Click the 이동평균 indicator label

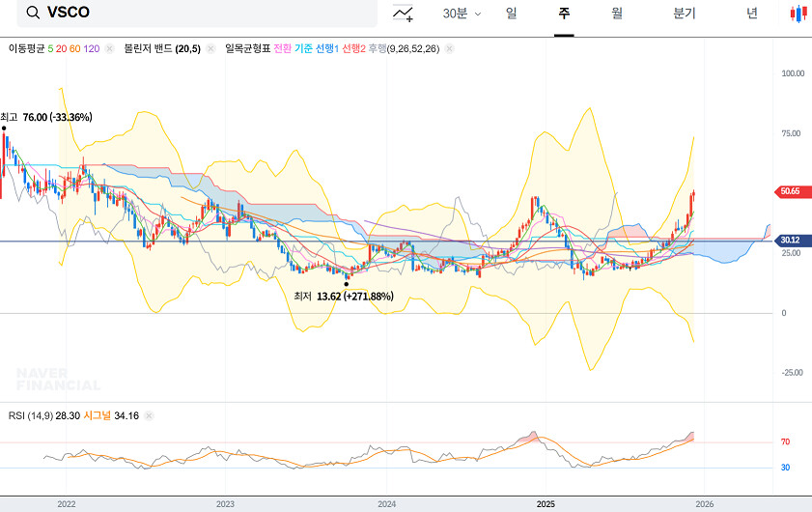[x=26, y=48]
